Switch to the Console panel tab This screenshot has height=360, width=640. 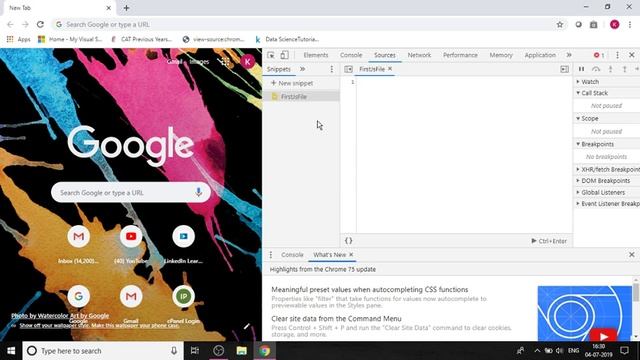351,55
